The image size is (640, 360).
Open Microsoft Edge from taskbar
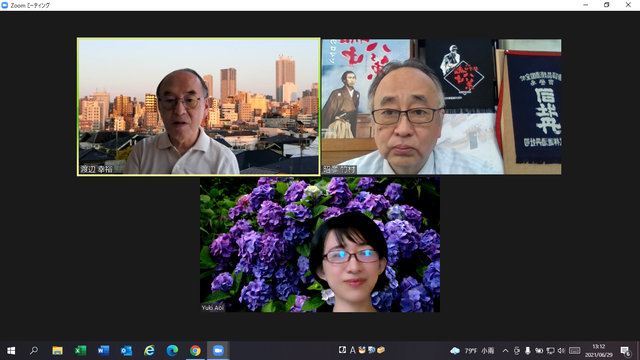pos(172,351)
